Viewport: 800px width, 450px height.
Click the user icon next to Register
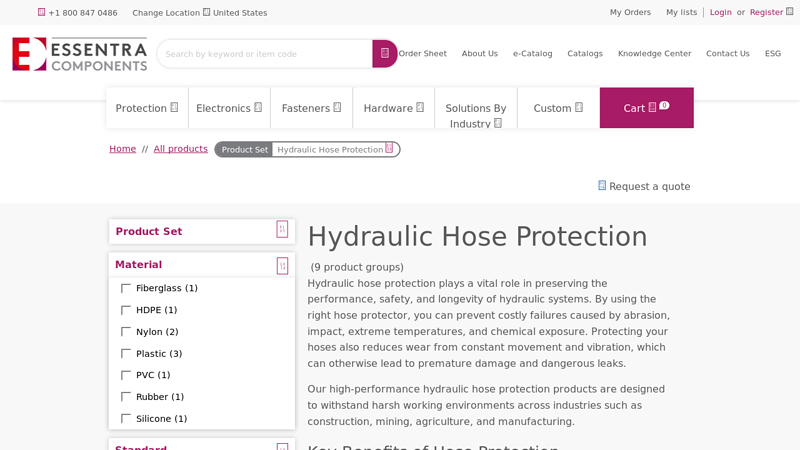click(x=789, y=11)
